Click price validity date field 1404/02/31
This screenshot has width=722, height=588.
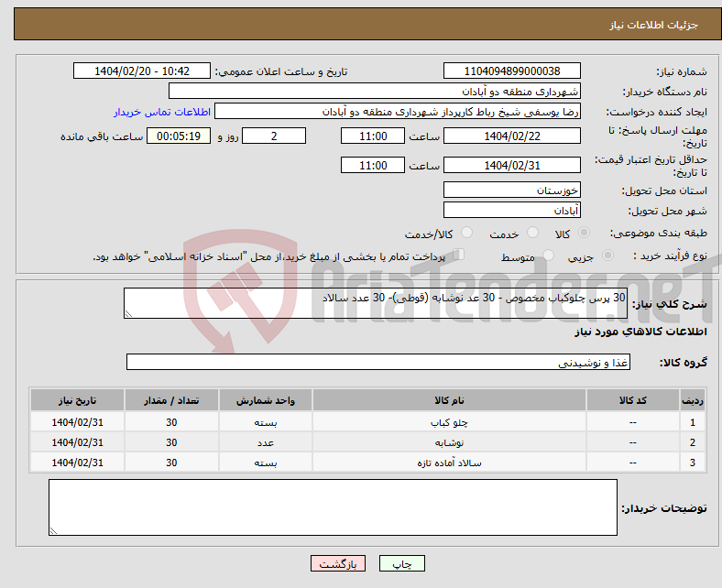tap(511, 165)
